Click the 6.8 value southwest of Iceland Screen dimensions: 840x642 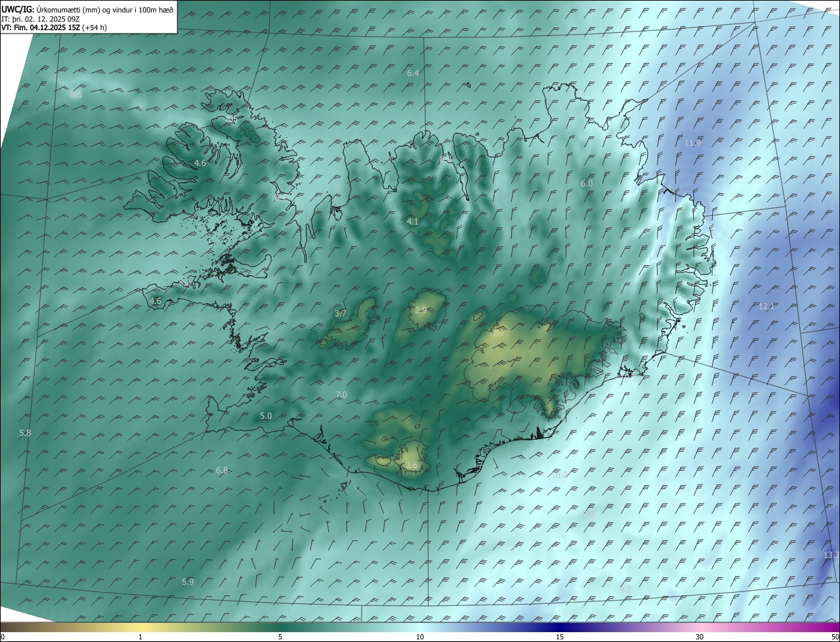(222, 470)
